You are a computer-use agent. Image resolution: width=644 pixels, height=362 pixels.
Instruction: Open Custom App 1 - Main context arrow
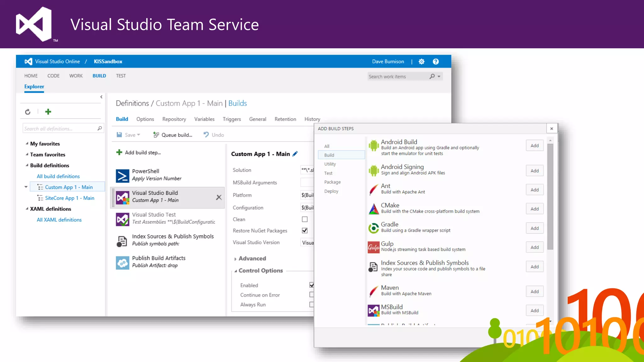[x=26, y=187]
